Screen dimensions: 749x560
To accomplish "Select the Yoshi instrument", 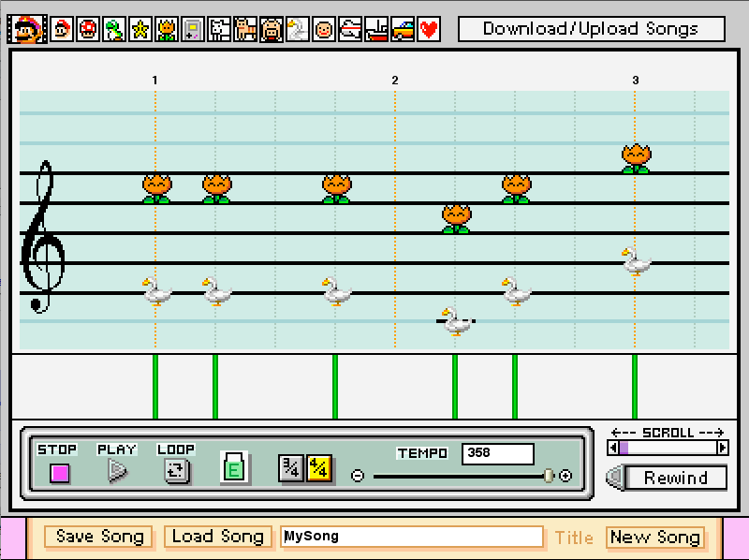I will 113,29.
